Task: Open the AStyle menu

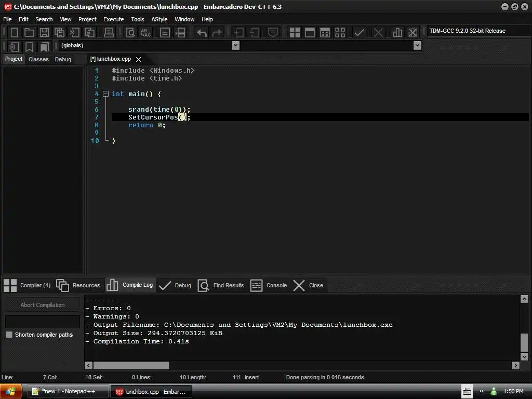Action: click(159, 19)
